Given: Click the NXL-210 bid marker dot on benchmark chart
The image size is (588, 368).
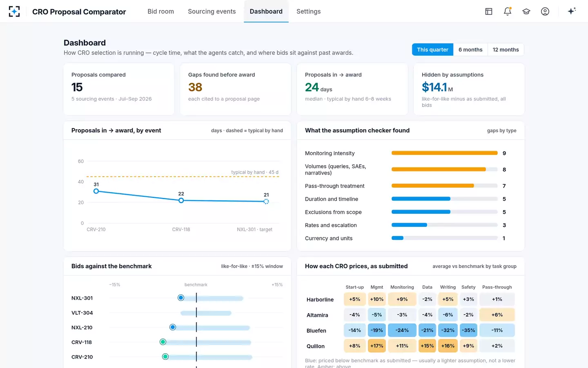Looking at the screenshot, I should click(x=173, y=327).
